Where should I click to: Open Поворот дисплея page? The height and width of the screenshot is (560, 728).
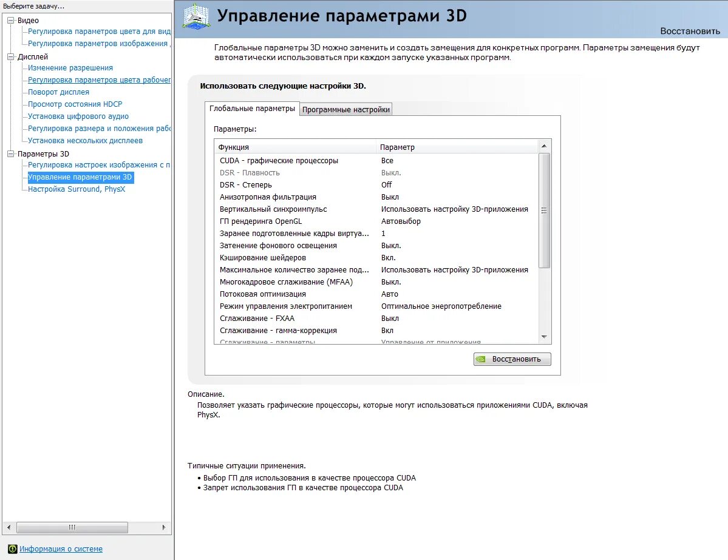click(x=58, y=92)
